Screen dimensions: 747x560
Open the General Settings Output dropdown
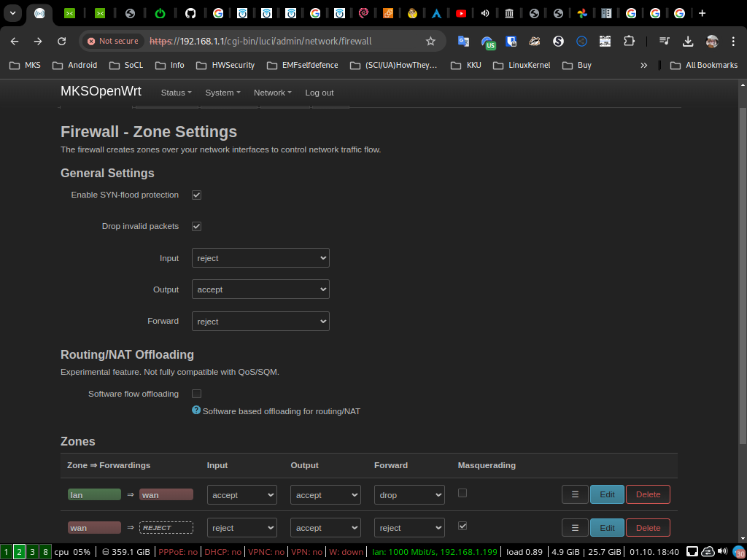(260, 289)
